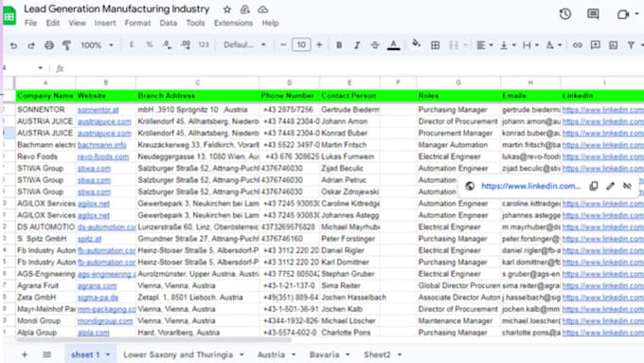Open the horizontal align dropdown
This screenshot has width=644, height=363.
pyautogui.click(x=485, y=45)
